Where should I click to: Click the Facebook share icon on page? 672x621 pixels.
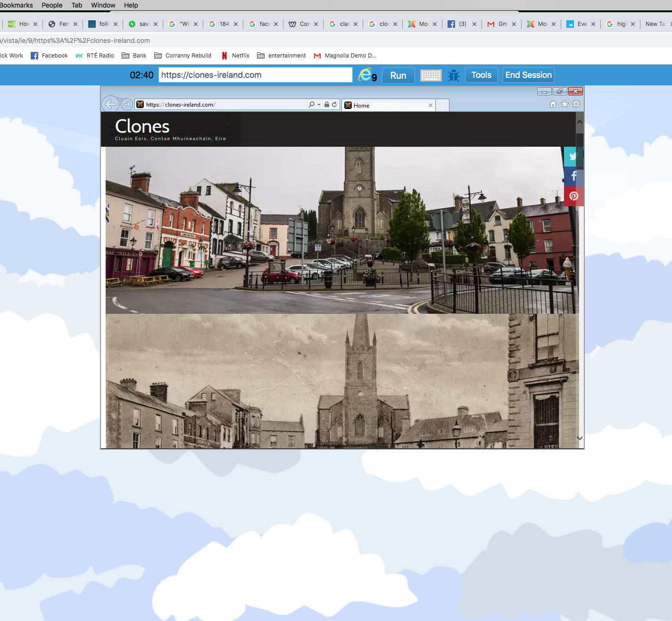pos(573,176)
